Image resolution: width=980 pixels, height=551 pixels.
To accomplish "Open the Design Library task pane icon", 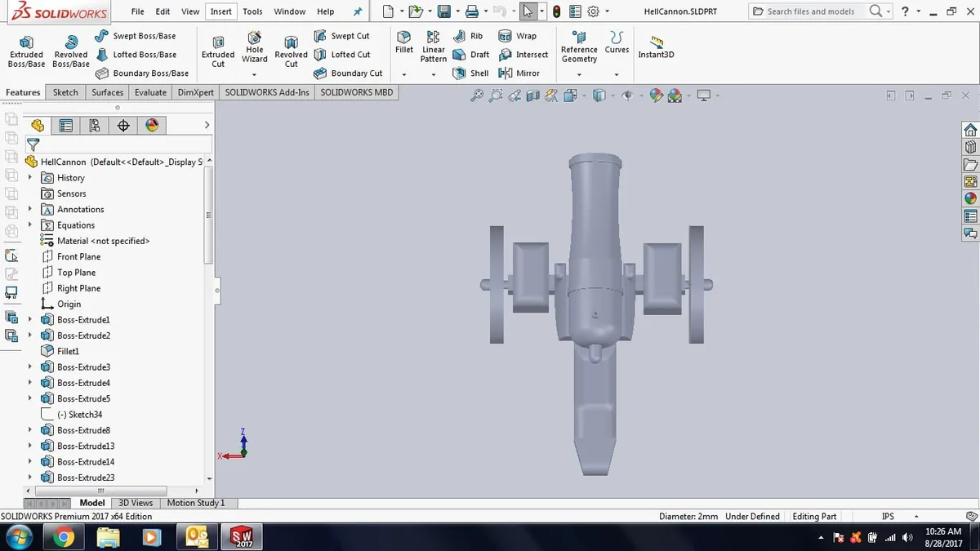I will coord(970,148).
